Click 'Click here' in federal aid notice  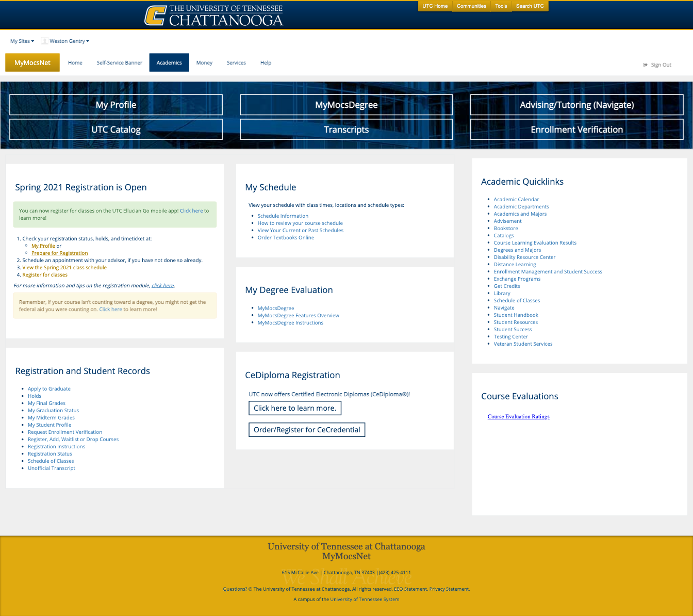point(111,310)
